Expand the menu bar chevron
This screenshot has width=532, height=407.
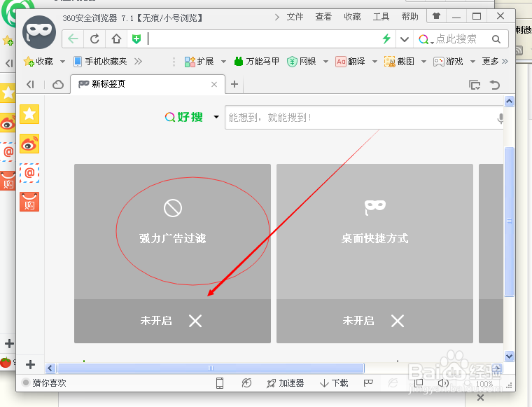tap(277, 17)
